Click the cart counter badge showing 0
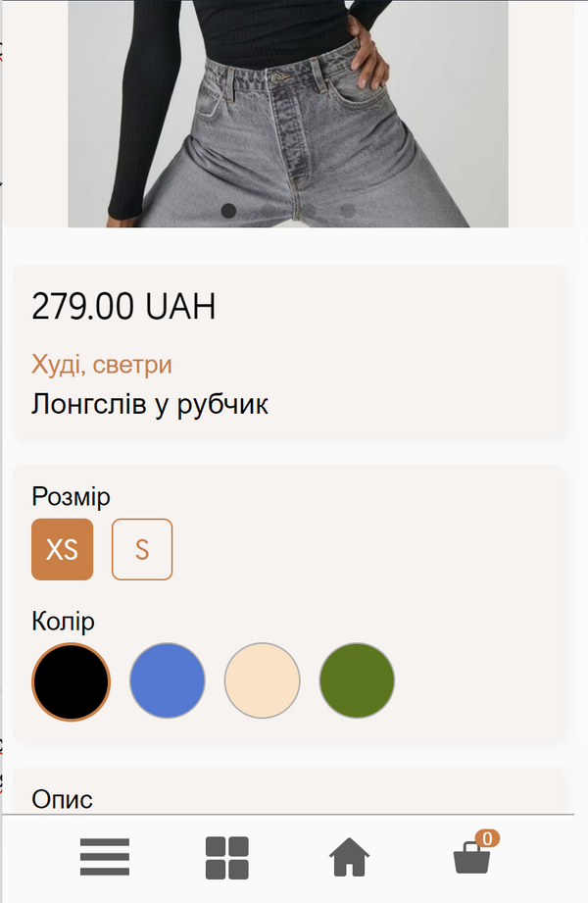The width and height of the screenshot is (588, 903). pyautogui.click(x=487, y=838)
